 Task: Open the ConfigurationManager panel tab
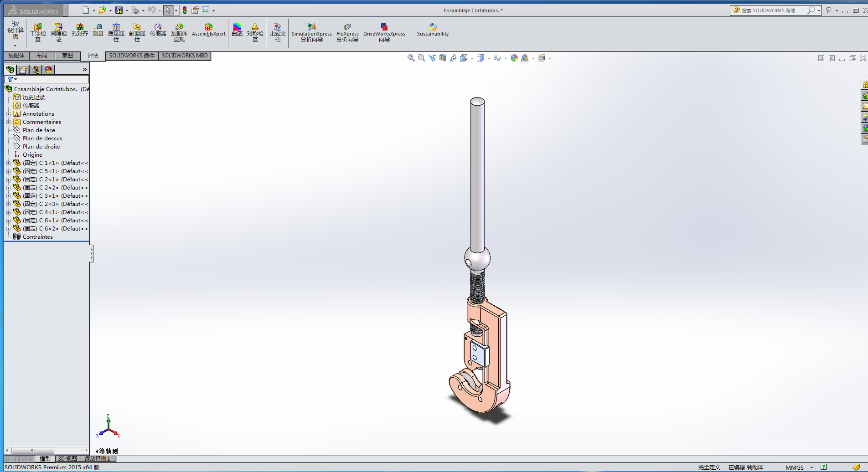pos(36,70)
